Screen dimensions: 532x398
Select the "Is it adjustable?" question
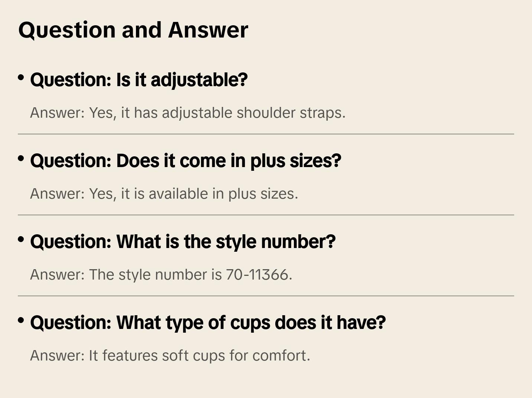pyautogui.click(x=139, y=80)
